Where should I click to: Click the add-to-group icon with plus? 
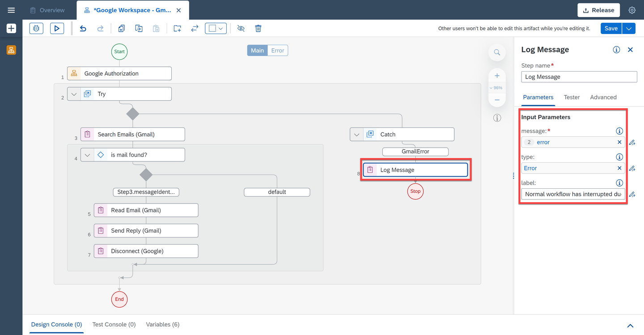(178, 28)
